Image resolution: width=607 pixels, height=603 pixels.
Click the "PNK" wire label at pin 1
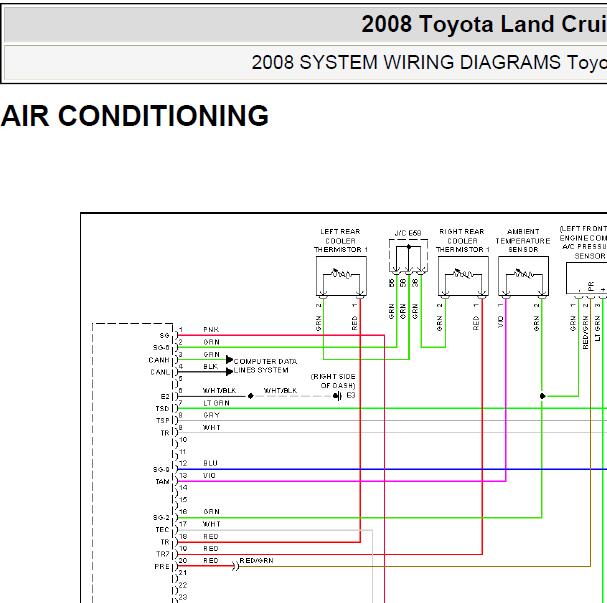[x=211, y=329]
